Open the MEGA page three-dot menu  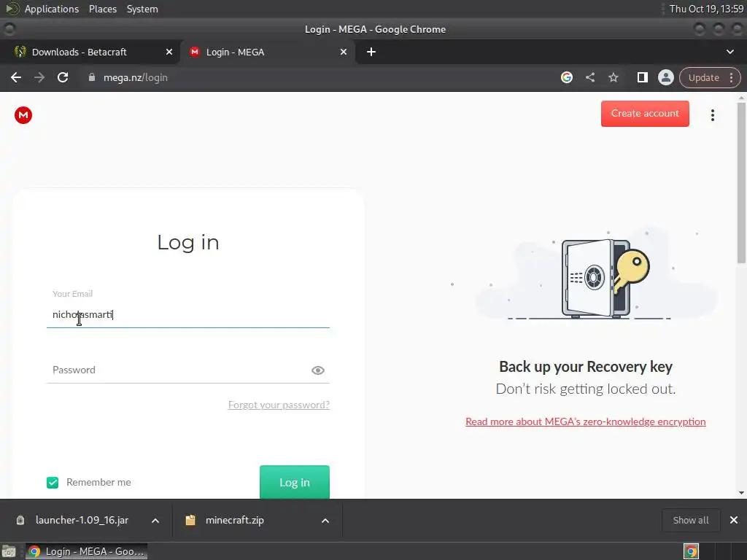coord(713,114)
